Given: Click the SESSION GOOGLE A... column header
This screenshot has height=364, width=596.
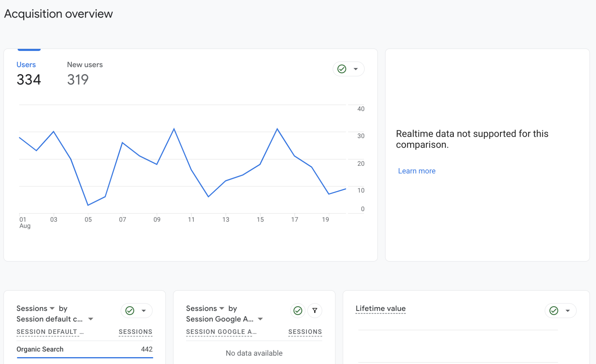Looking at the screenshot, I should (x=221, y=332).
